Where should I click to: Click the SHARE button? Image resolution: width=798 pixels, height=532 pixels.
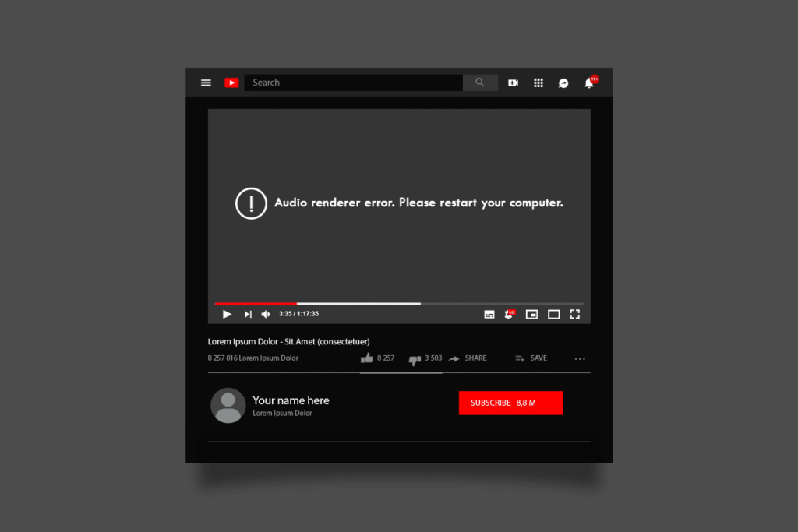coord(468,358)
